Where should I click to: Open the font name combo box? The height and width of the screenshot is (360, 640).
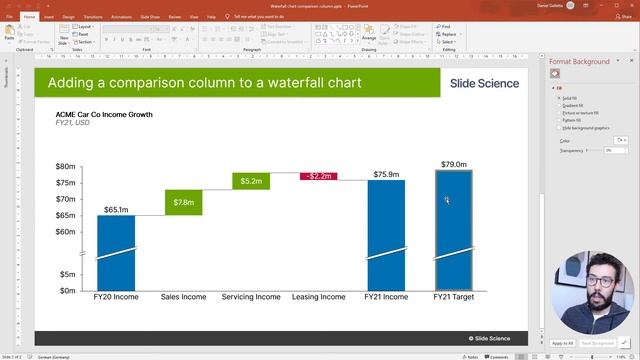[127, 29]
